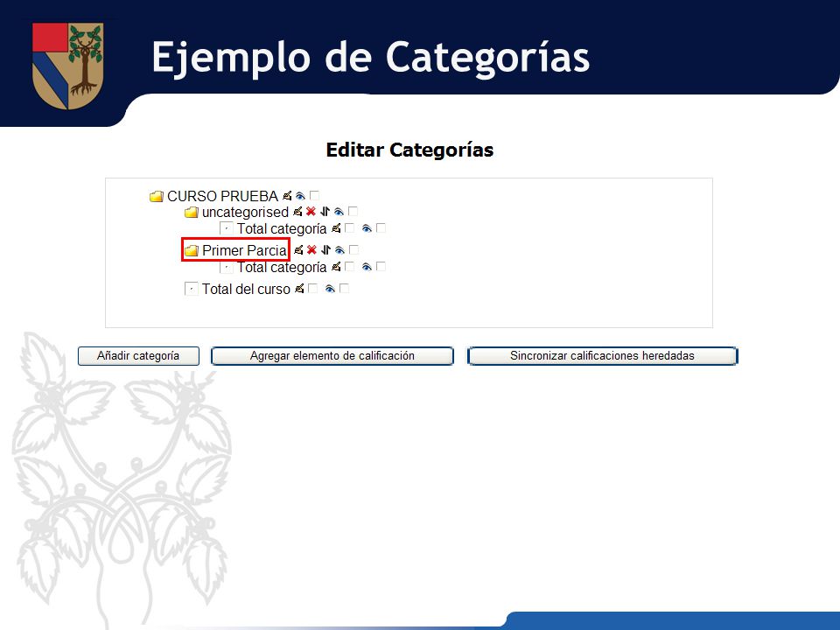
Task: Click Agregar elemento de calificación button
Action: [x=332, y=356]
